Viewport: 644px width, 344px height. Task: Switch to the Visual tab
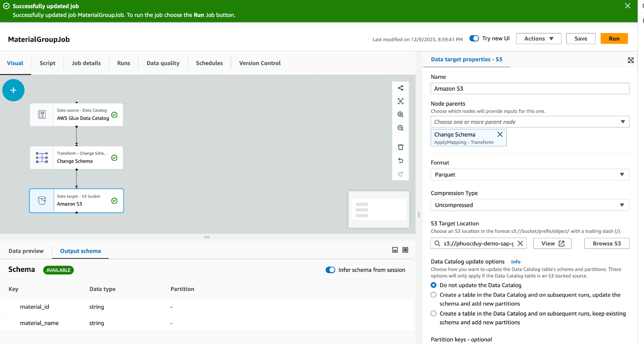15,63
